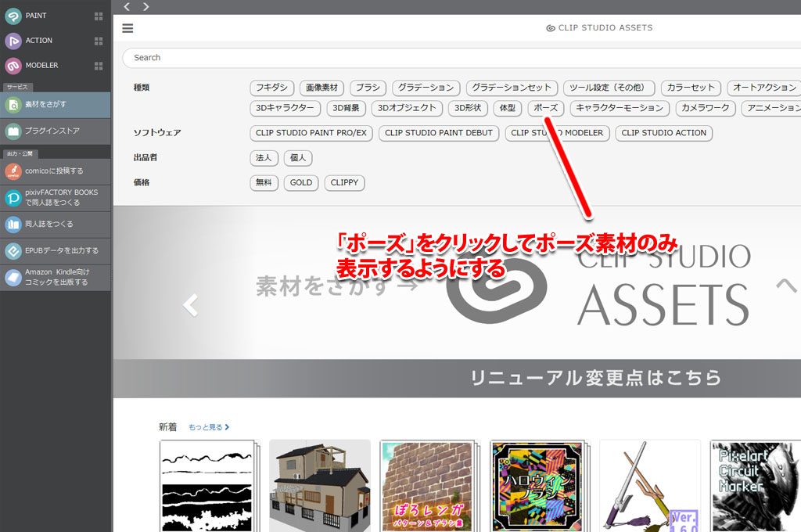
Task: Show previous banner slide with left chevron
Action: (190, 305)
